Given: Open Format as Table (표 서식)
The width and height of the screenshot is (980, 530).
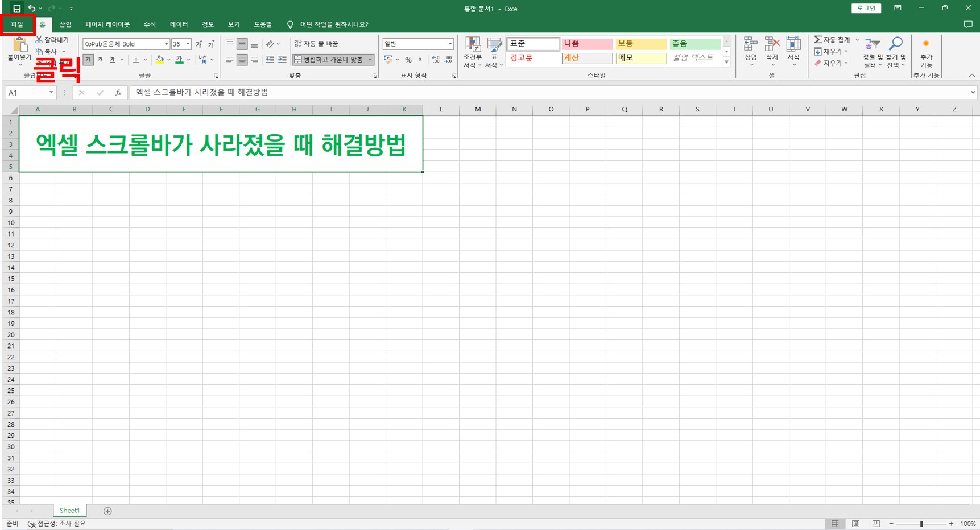Looking at the screenshot, I should (494, 52).
